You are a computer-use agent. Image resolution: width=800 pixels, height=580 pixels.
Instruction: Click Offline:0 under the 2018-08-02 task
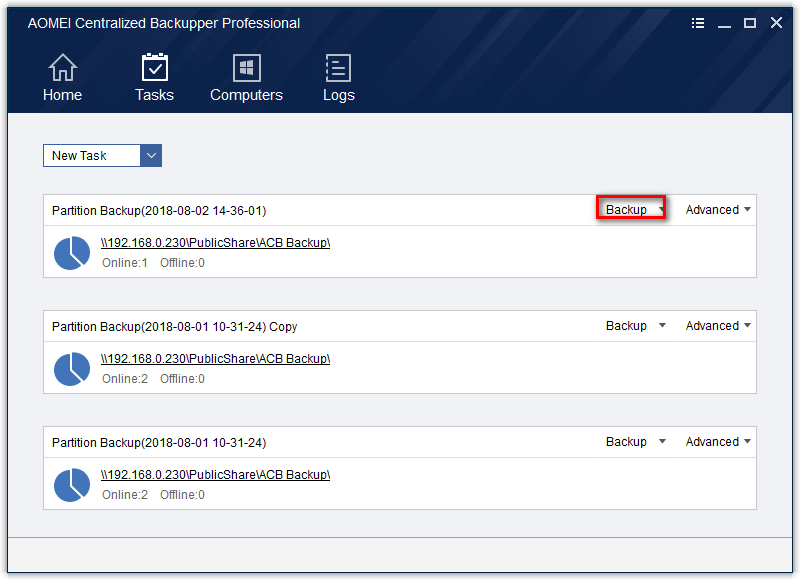pyautogui.click(x=182, y=263)
